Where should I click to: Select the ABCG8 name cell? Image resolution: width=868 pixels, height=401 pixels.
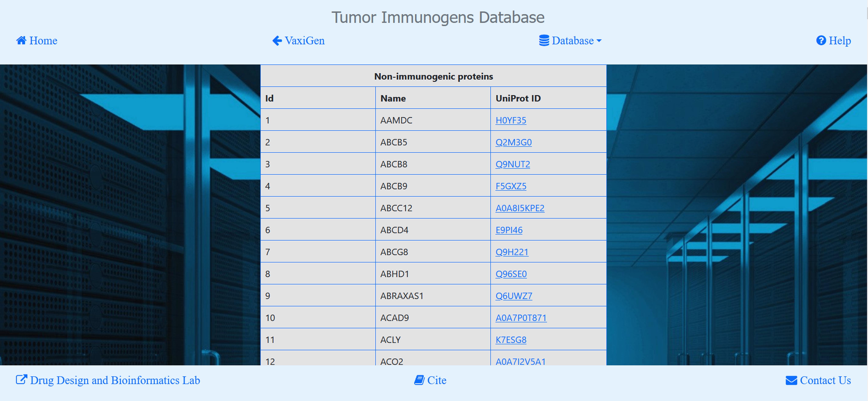[433, 251]
